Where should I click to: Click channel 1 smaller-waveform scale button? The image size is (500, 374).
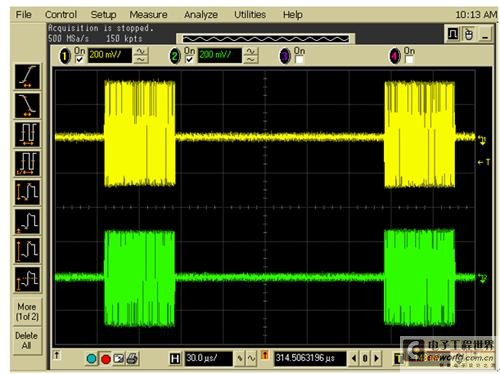(141, 60)
